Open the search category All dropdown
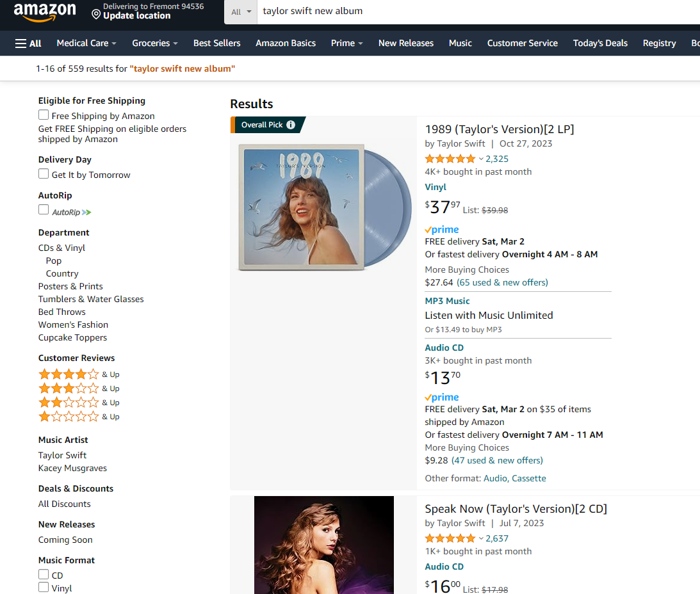This screenshot has width=700, height=594. [241, 12]
